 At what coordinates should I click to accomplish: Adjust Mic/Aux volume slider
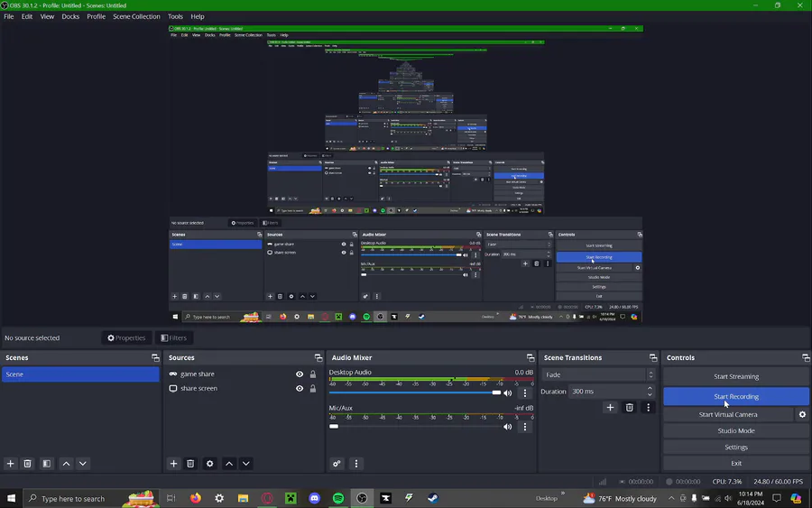(415, 427)
